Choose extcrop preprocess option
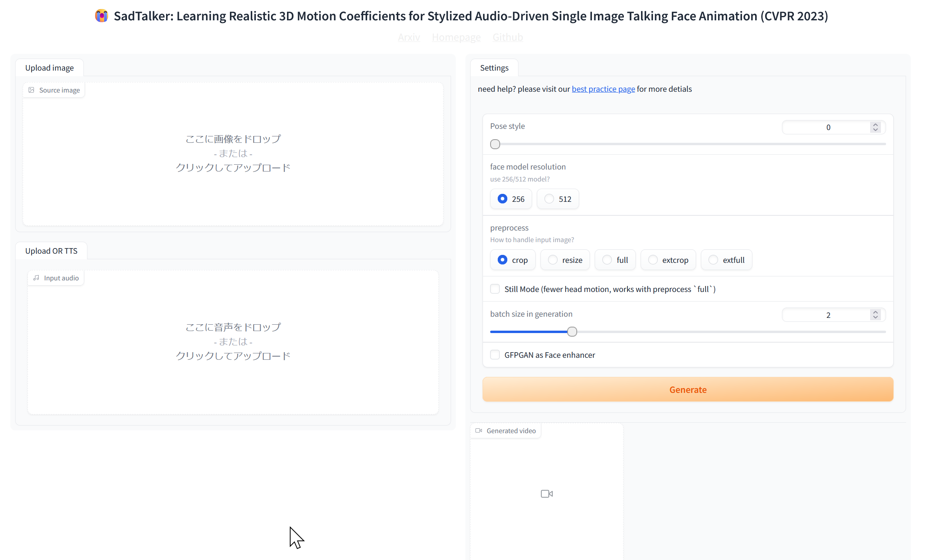Screen dimensions: 930x560 668,260
